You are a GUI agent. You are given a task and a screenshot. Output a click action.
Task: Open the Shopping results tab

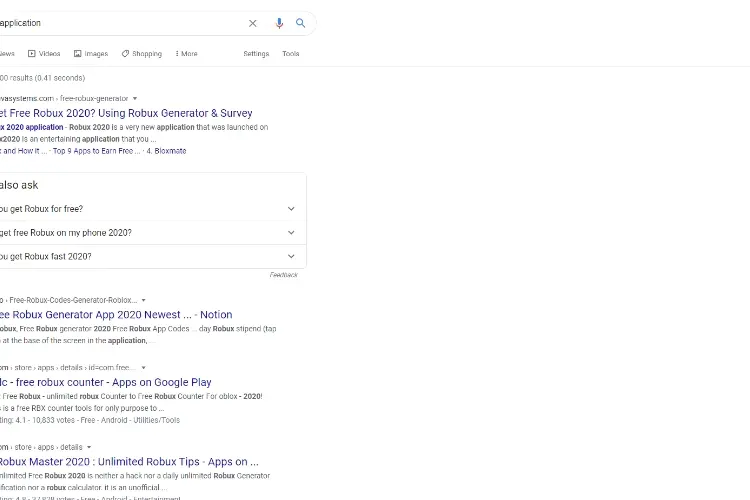tap(142, 54)
